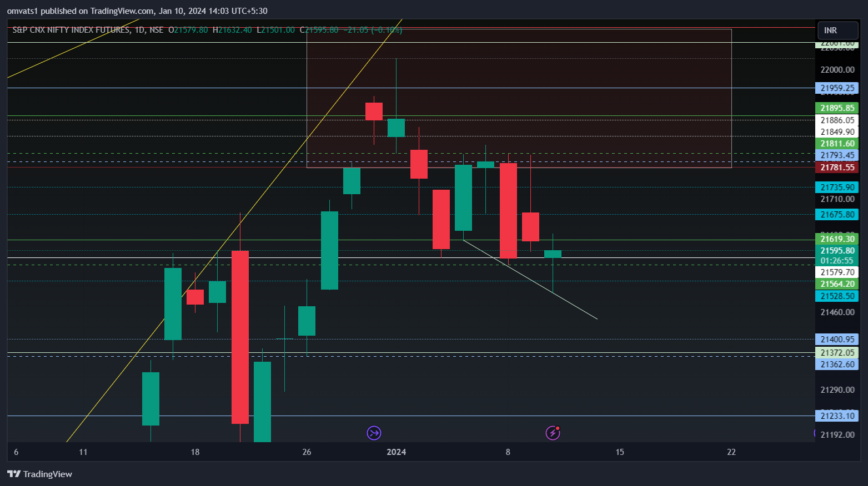
Task: Select the 21849.90 price label
Action: (x=837, y=132)
